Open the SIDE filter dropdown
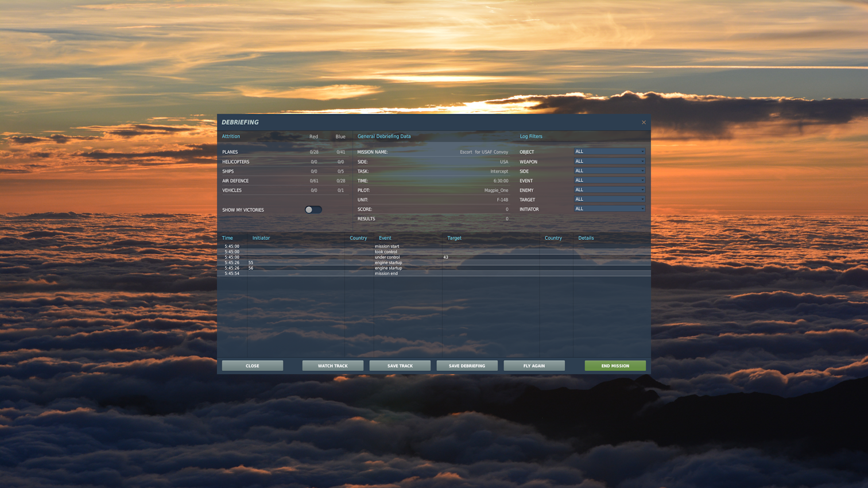The width and height of the screenshot is (868, 488). pos(610,171)
